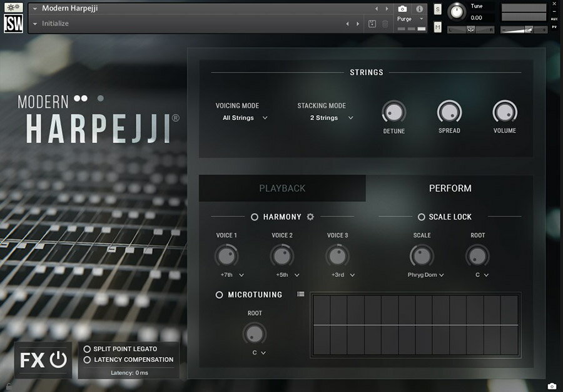This screenshot has width=563, height=392.
Task: Switch to the Playback tab
Action: click(282, 188)
